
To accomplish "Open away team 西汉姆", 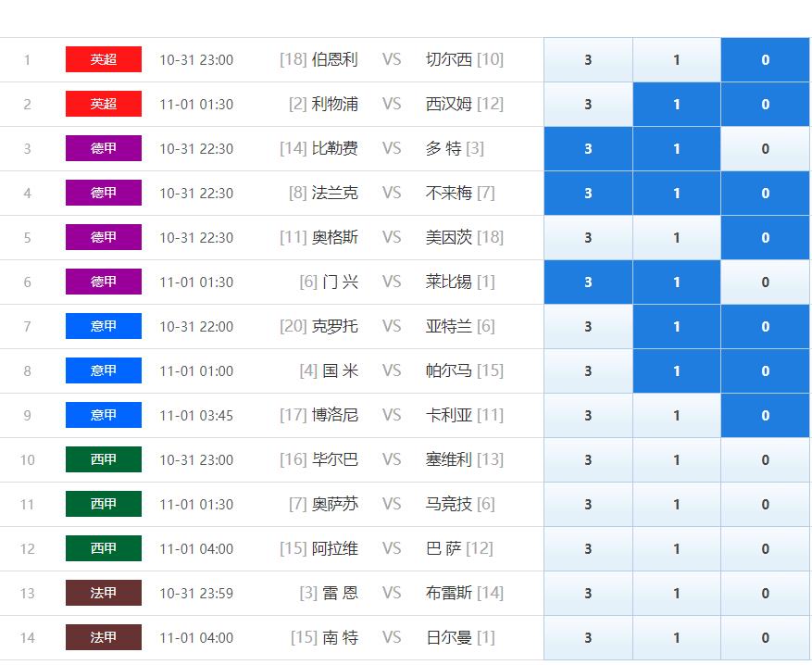I will pos(448,104).
